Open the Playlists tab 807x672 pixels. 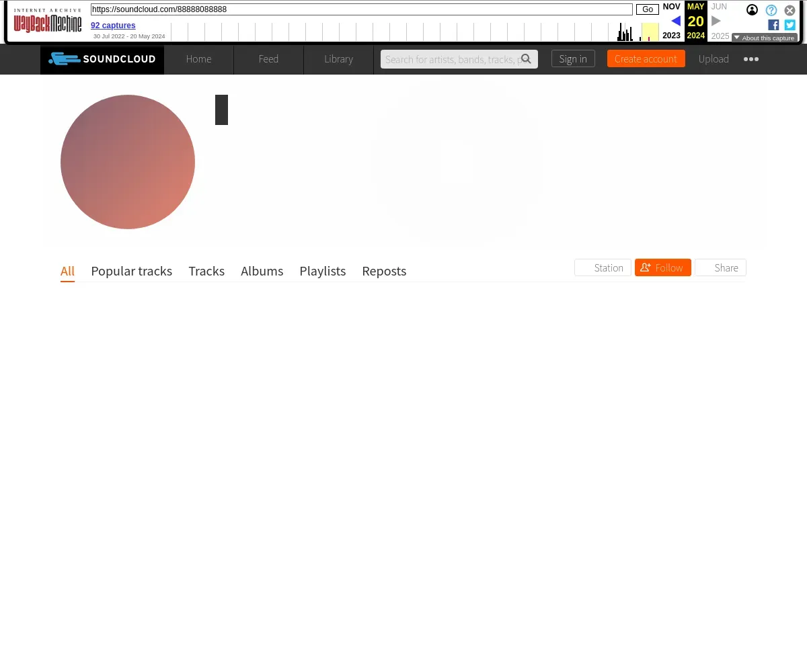pyautogui.click(x=323, y=271)
